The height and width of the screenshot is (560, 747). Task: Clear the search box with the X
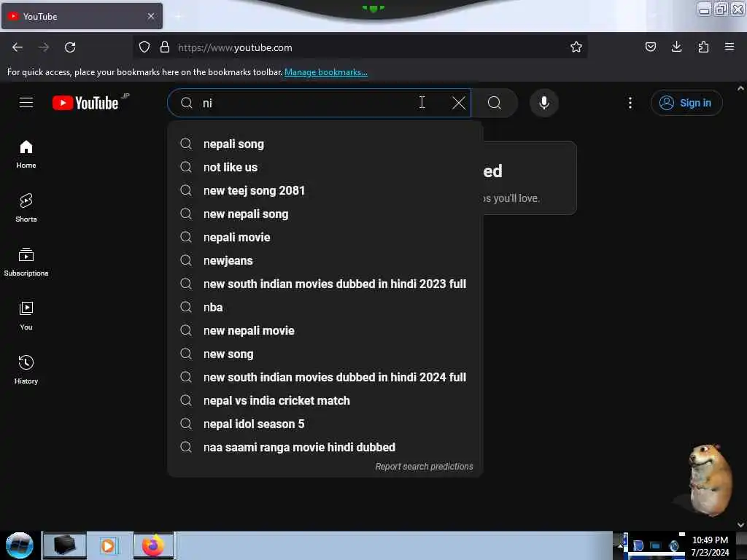point(458,103)
